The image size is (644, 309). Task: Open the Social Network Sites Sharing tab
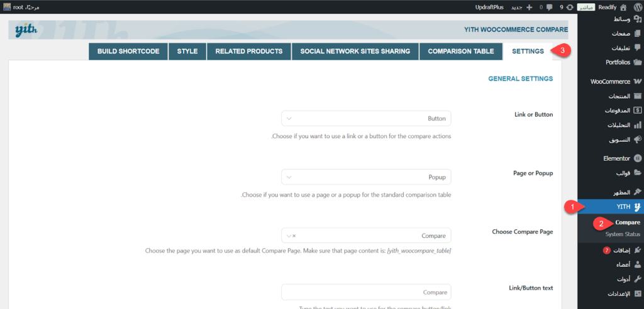(355, 51)
